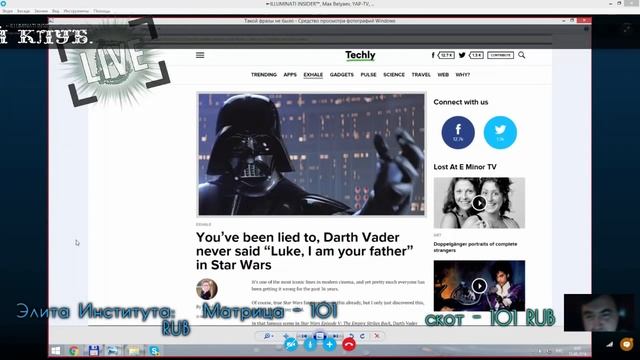Open the Звонки menu

41,11
